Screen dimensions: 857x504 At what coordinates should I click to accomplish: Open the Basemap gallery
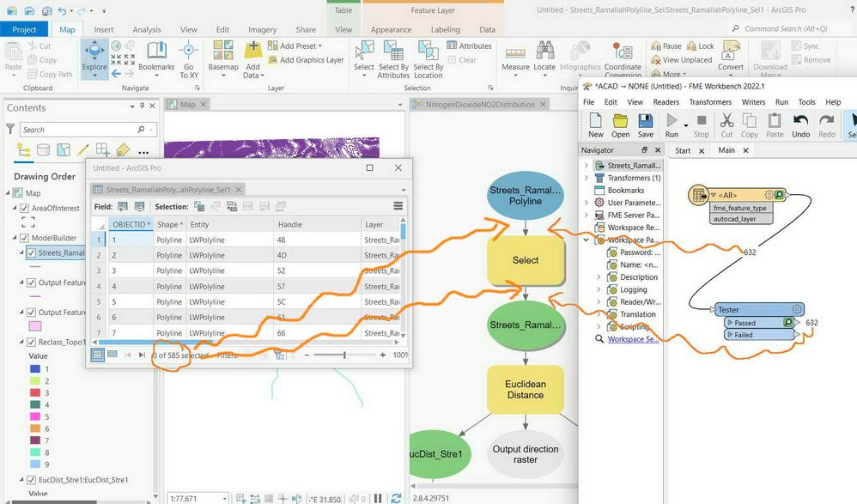pos(223,58)
